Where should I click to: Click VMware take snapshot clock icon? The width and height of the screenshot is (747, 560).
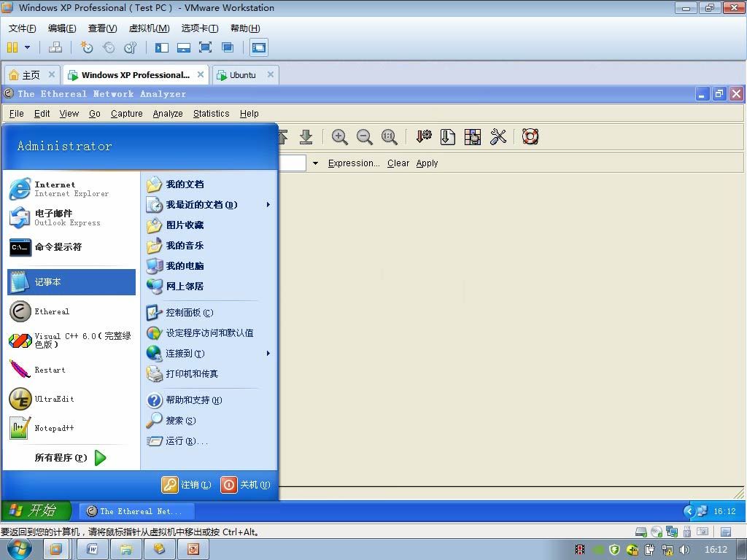tap(86, 47)
